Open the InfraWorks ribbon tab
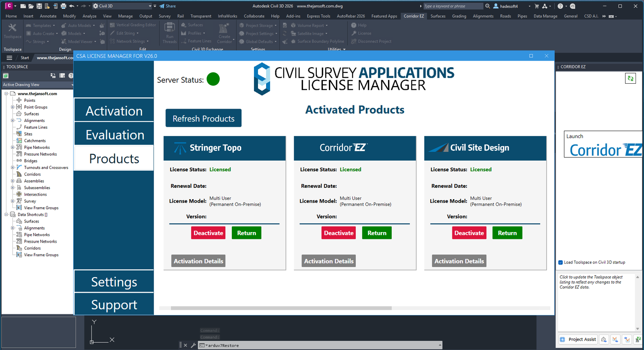Screen dimensions: 644x350 coord(227,16)
